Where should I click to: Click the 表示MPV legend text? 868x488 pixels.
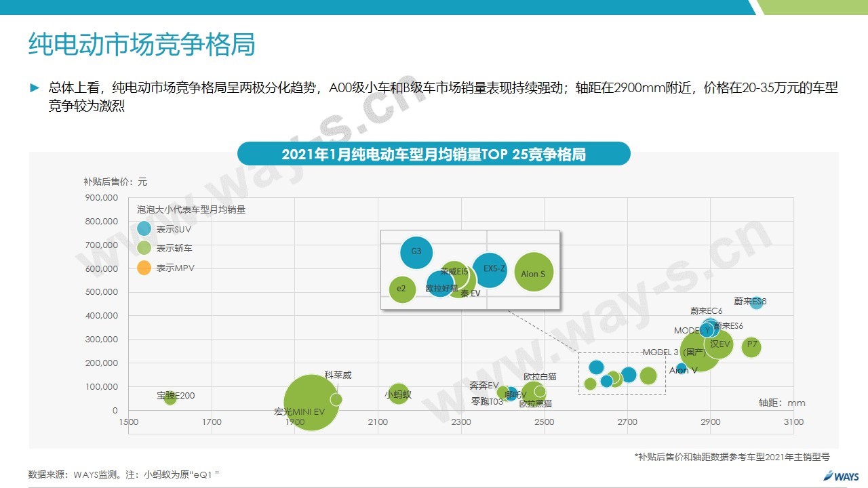point(175,268)
